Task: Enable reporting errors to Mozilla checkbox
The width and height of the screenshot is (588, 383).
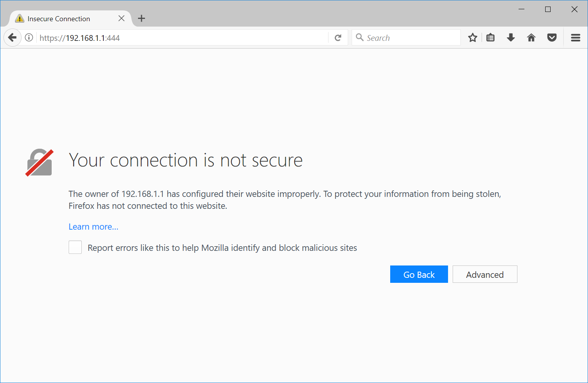Action: point(75,247)
